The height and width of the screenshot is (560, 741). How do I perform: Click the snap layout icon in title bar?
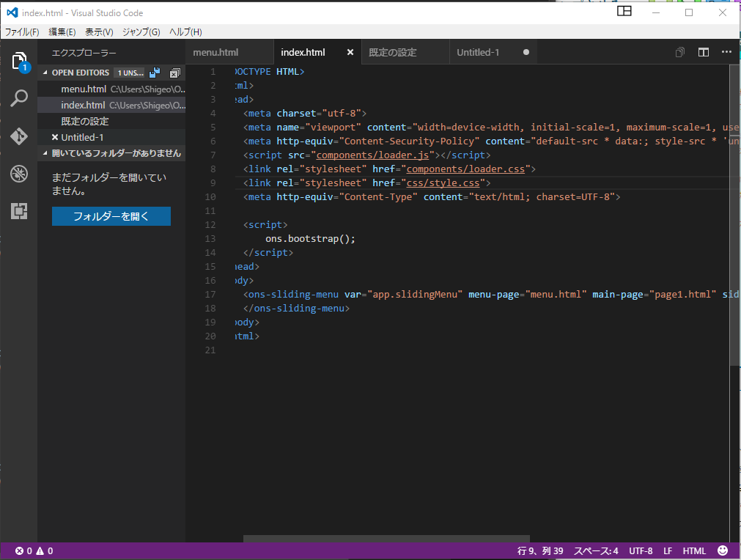(624, 11)
